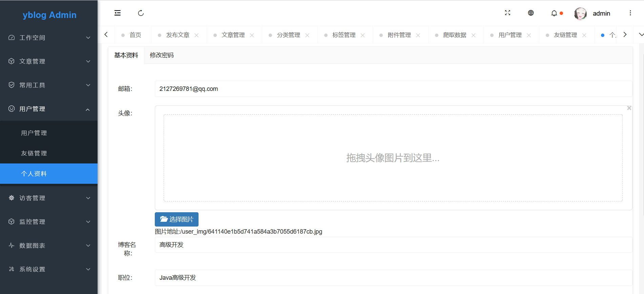The image size is (644, 294).
Task: Click the 职位 input field
Action: coord(393,278)
